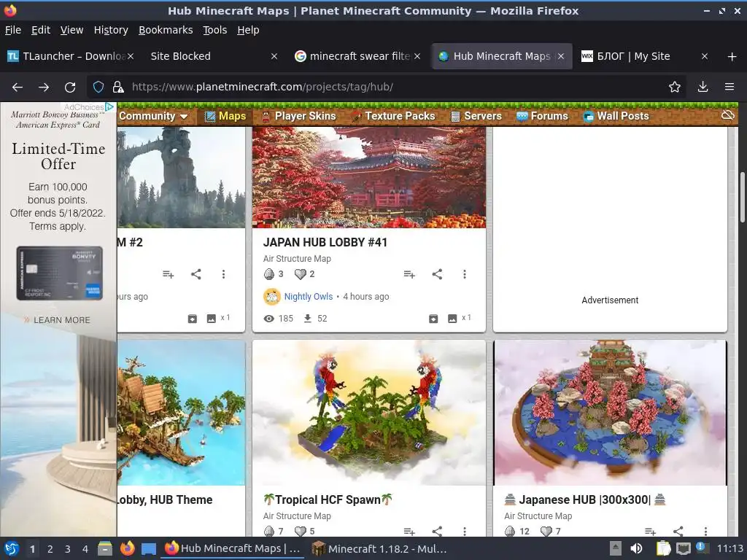
Task: Click the crossed-out cloud icon in site navigation
Action: tap(727, 115)
